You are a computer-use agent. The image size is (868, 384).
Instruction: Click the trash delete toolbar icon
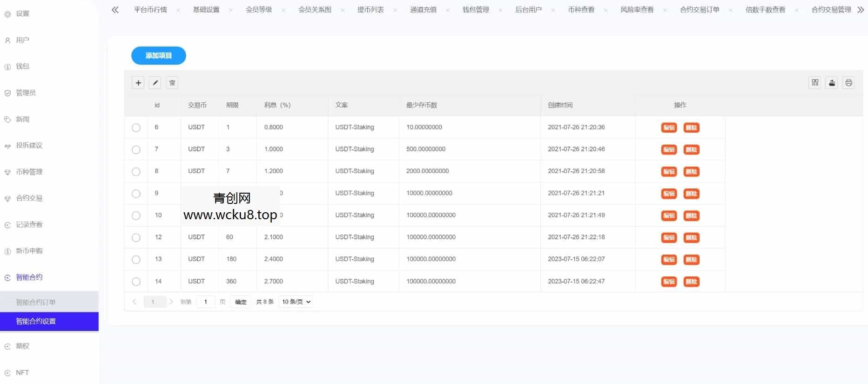pyautogui.click(x=172, y=83)
